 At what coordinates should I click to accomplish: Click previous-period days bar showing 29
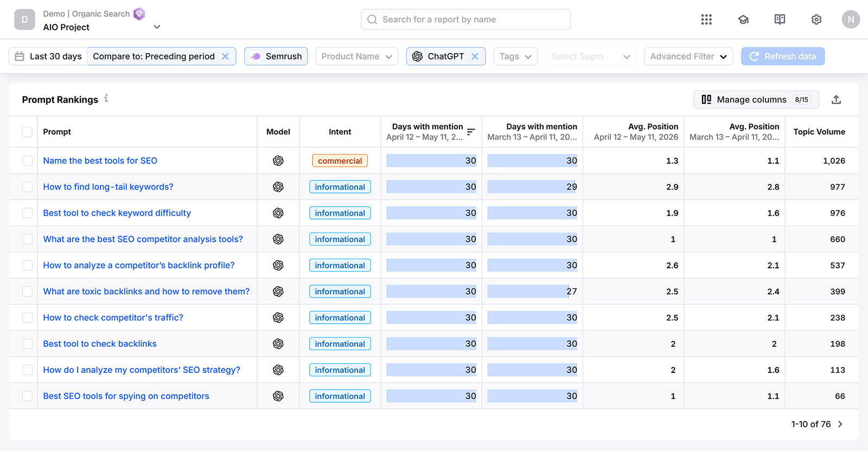(532, 186)
